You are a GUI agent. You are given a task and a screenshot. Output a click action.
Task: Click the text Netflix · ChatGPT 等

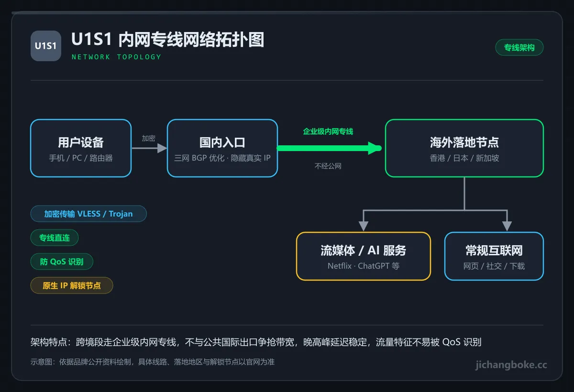click(364, 266)
